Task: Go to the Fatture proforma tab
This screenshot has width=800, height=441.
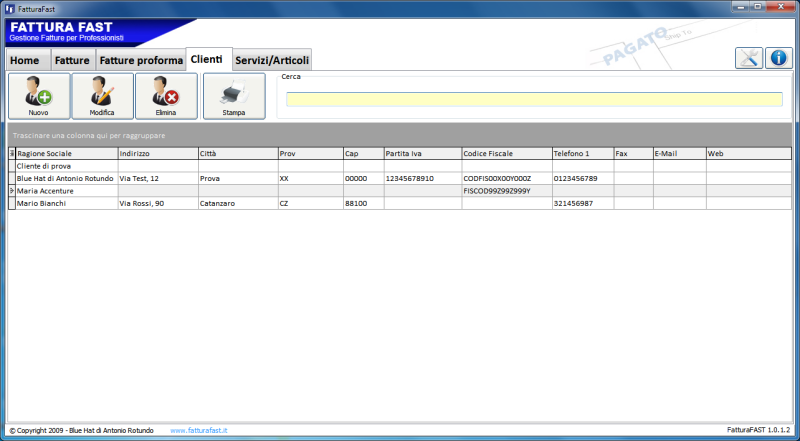Action: click(140, 60)
